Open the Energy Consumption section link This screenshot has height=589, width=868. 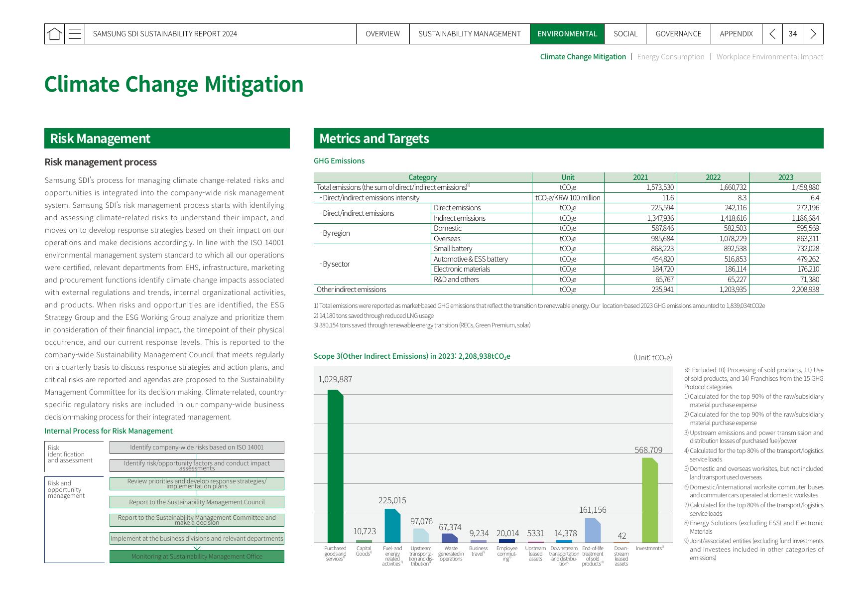pyautogui.click(x=670, y=57)
